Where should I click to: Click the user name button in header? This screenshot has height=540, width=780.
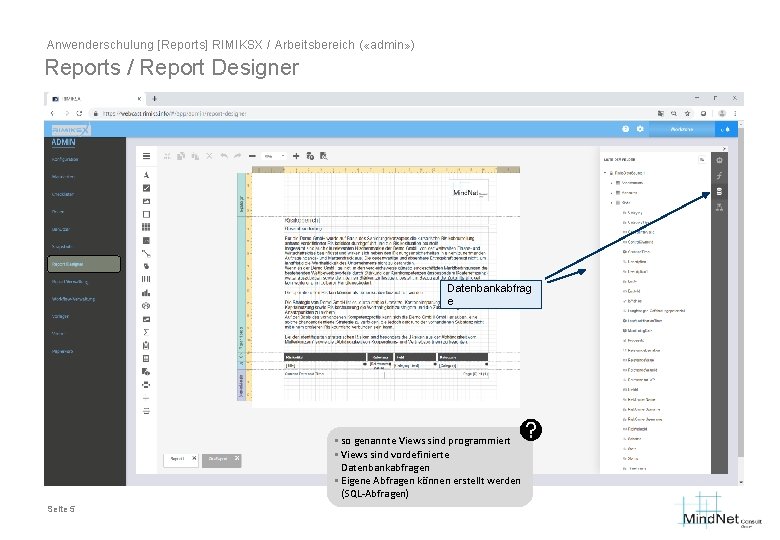682,129
